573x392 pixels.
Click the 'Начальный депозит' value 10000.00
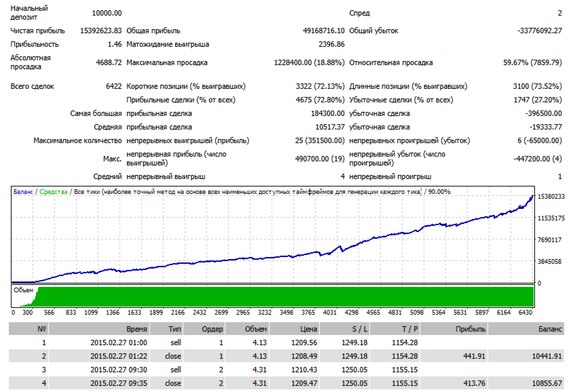point(107,13)
